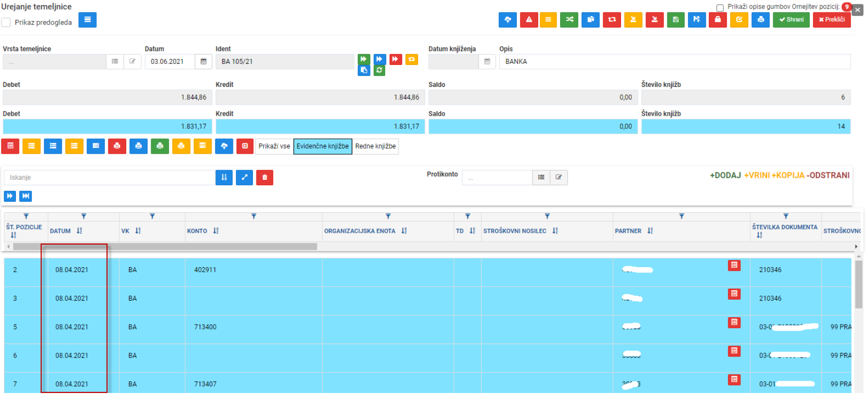The image size is (868, 398).
Task: Click the edit icon next to Protikonto
Action: point(559,177)
